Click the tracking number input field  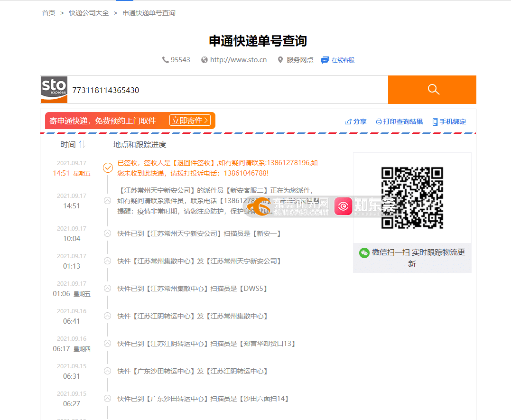(228, 90)
